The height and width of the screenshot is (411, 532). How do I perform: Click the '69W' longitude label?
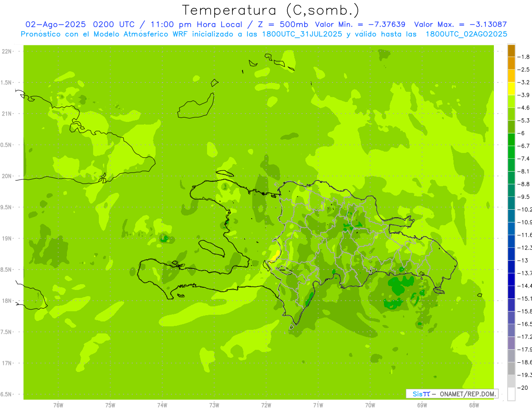tap(422, 405)
